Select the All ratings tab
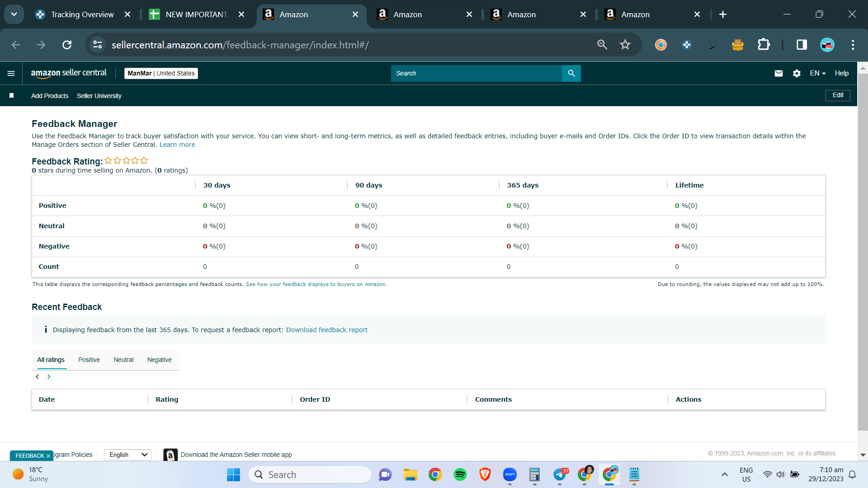The image size is (868, 488). [51, 360]
